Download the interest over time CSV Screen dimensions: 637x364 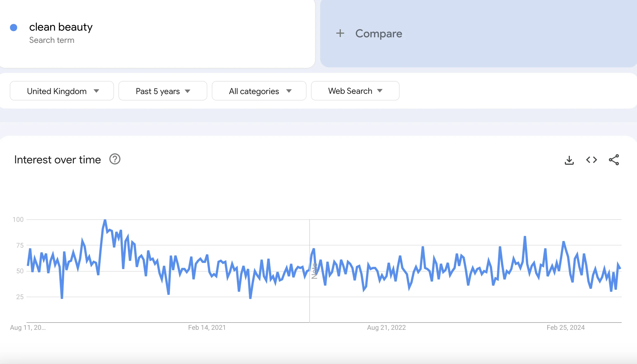click(569, 160)
